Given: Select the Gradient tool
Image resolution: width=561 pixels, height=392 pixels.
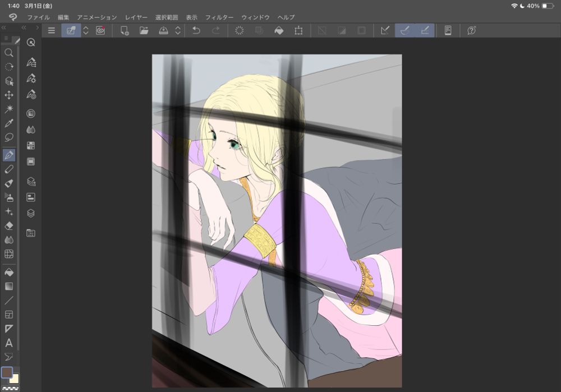Looking at the screenshot, I should pos(9,286).
